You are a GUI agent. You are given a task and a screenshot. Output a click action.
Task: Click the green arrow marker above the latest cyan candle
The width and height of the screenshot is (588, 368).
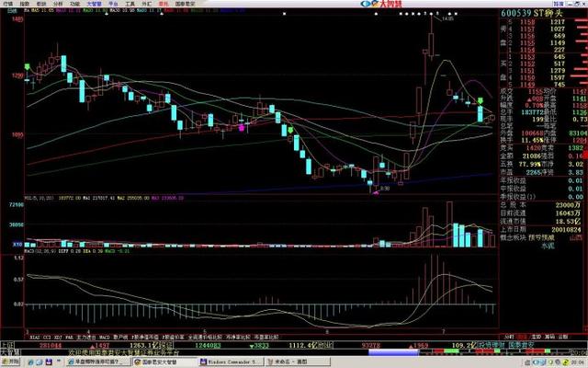tap(480, 100)
